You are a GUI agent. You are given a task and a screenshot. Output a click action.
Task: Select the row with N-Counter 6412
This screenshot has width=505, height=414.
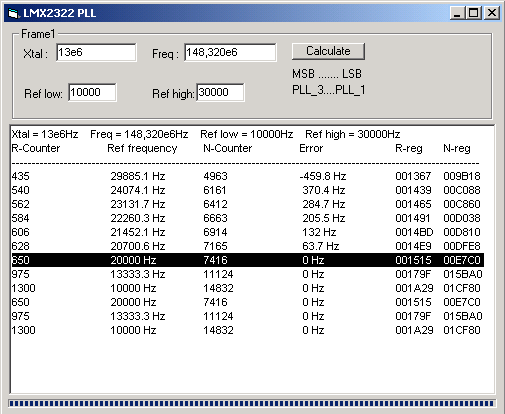tap(247, 204)
